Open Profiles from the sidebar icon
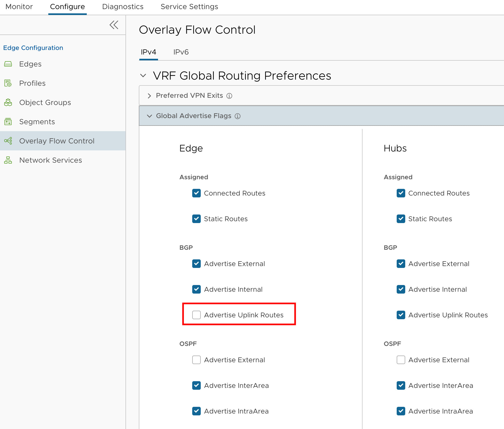This screenshot has width=504, height=429. (x=8, y=83)
